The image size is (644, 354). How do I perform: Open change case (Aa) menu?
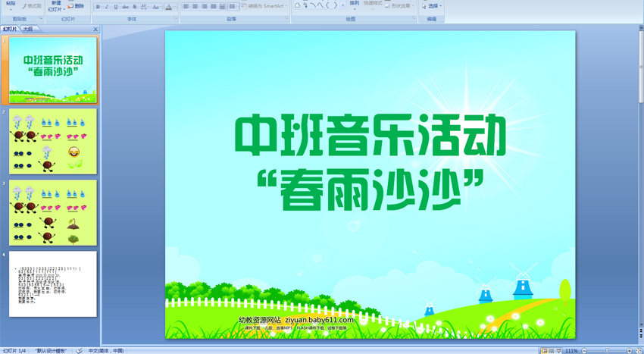click(156, 7)
